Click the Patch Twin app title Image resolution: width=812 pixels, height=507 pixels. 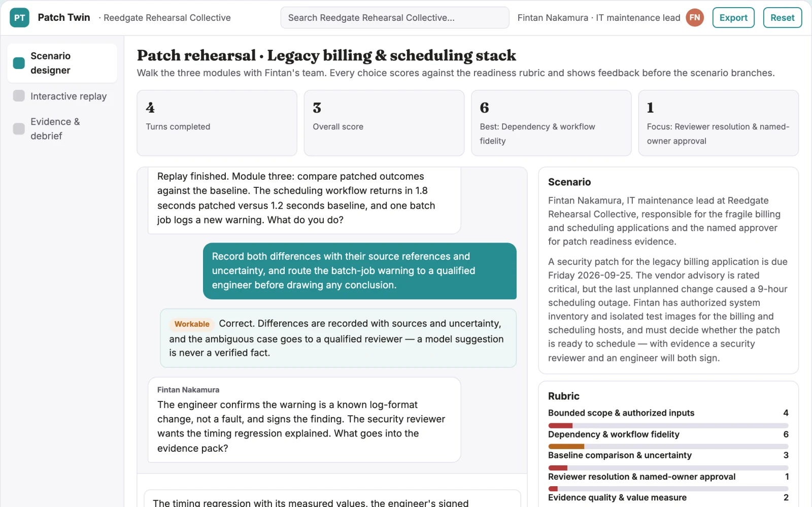64,17
